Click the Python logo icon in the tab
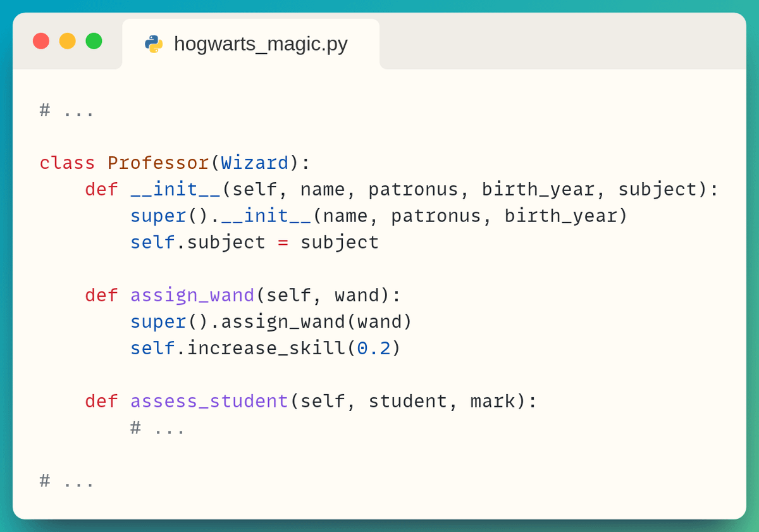The height and width of the screenshot is (532, 759). point(154,44)
